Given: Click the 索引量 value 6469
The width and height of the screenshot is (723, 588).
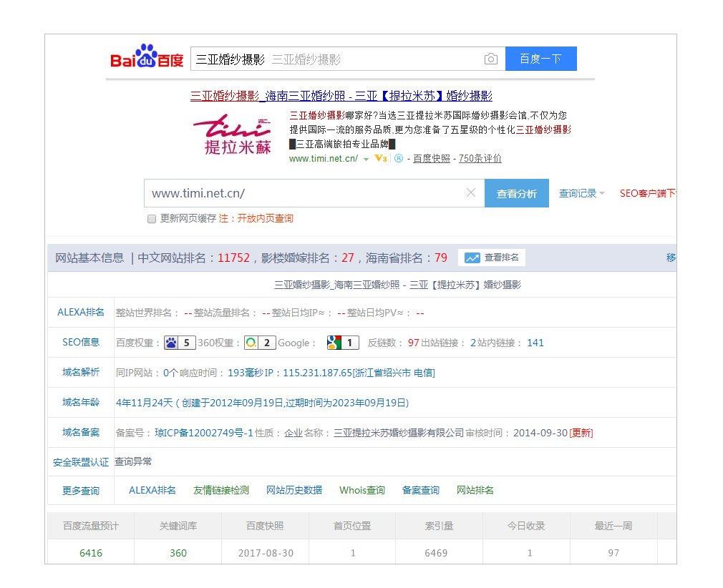Looking at the screenshot, I should tap(436, 553).
